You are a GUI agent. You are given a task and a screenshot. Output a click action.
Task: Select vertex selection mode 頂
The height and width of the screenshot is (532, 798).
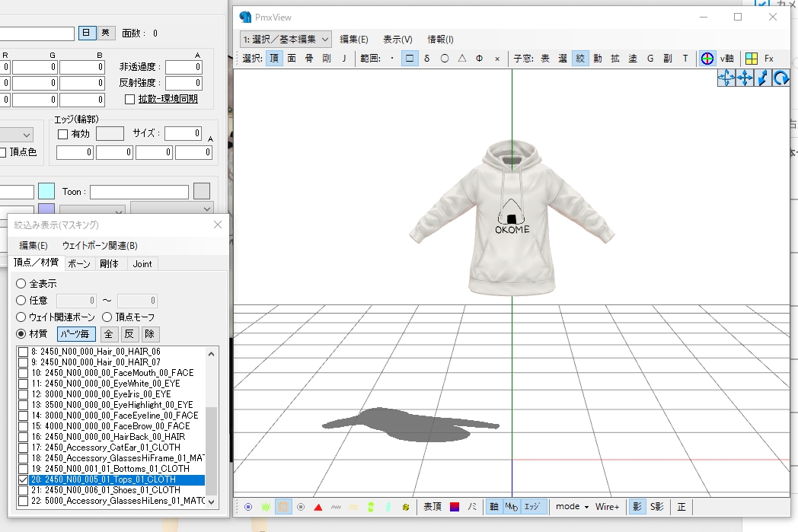coord(274,59)
